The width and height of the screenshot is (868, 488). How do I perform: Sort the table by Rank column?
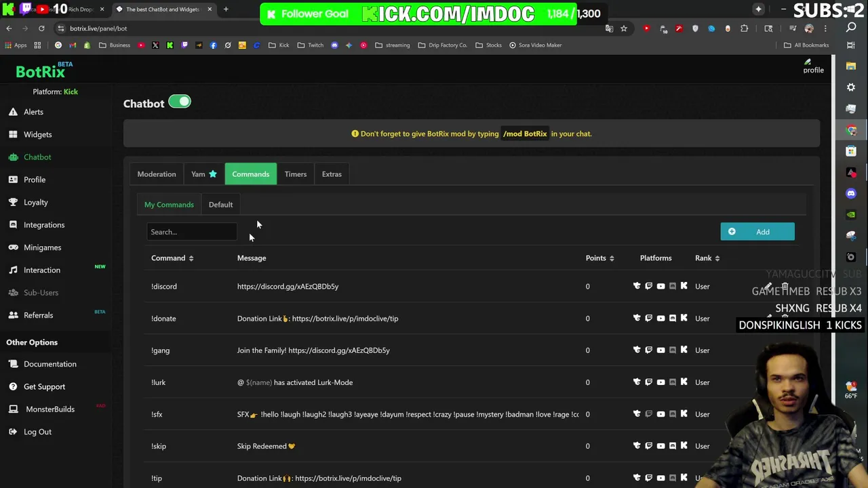(x=707, y=258)
